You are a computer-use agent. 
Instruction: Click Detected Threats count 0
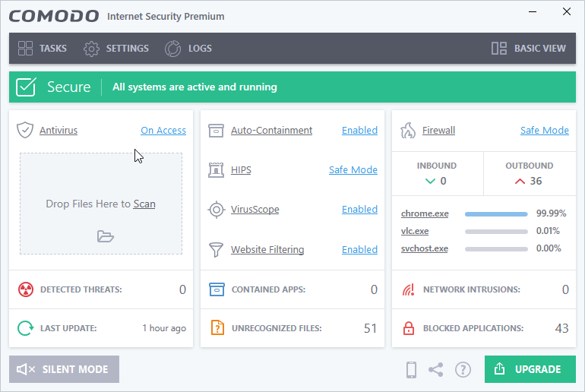[182, 289]
